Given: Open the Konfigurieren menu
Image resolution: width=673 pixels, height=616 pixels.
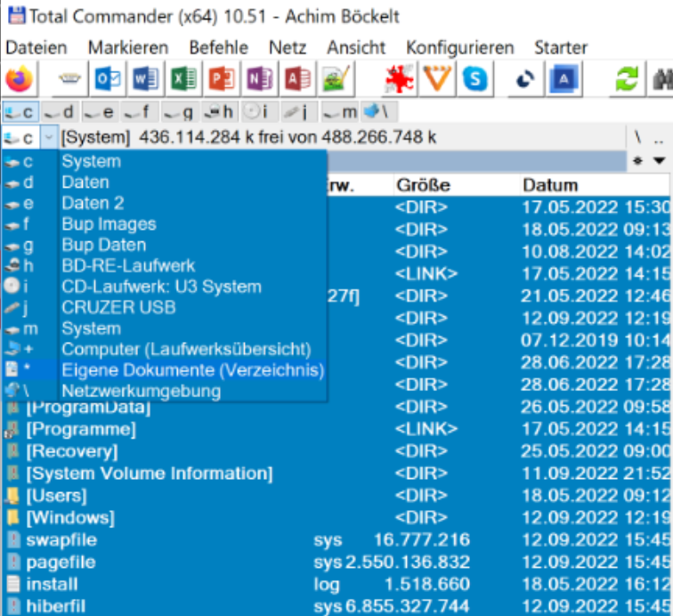Looking at the screenshot, I should point(460,48).
